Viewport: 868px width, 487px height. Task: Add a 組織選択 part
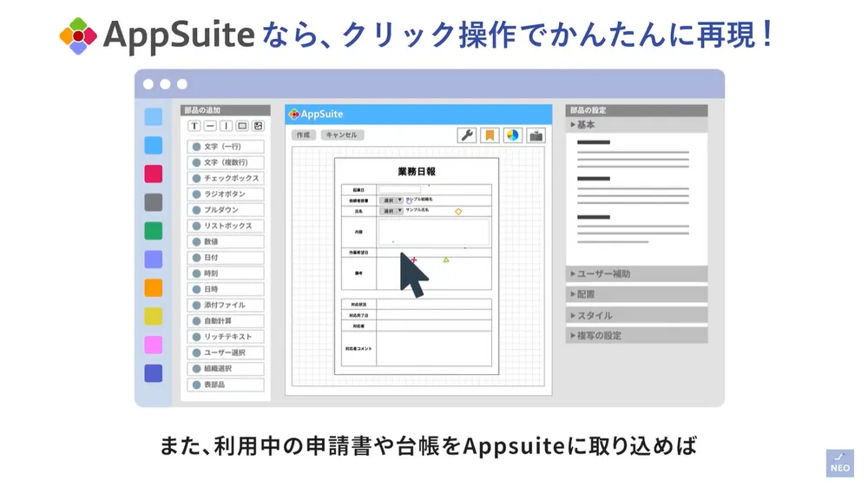226,369
